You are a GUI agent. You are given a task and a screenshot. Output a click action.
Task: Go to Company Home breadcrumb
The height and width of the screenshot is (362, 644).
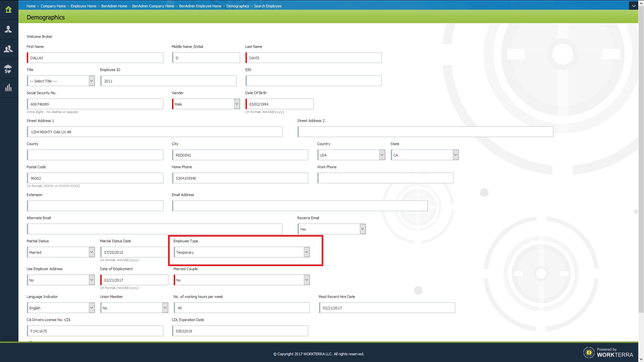click(53, 6)
